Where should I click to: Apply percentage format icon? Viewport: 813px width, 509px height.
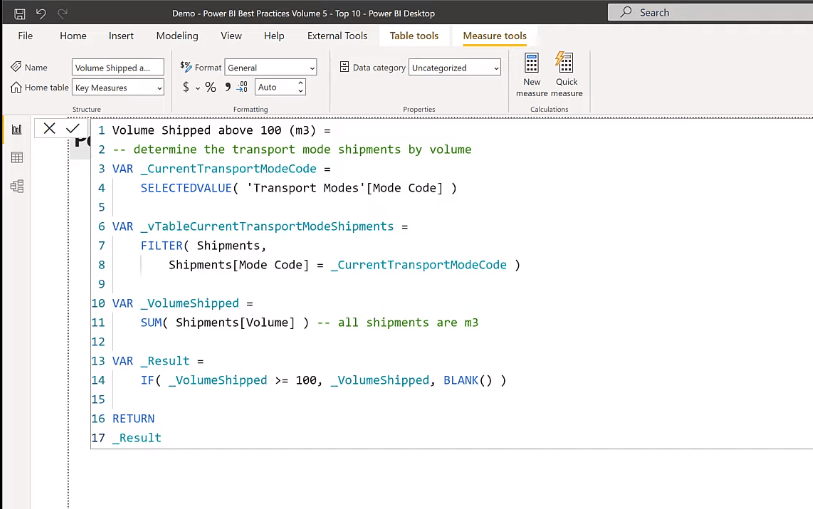[x=210, y=87]
